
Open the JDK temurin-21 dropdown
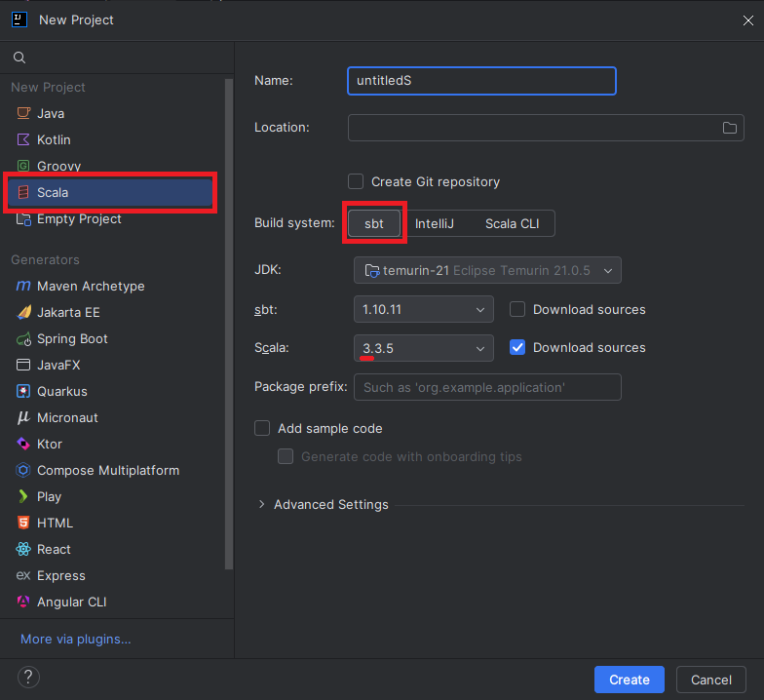click(487, 270)
